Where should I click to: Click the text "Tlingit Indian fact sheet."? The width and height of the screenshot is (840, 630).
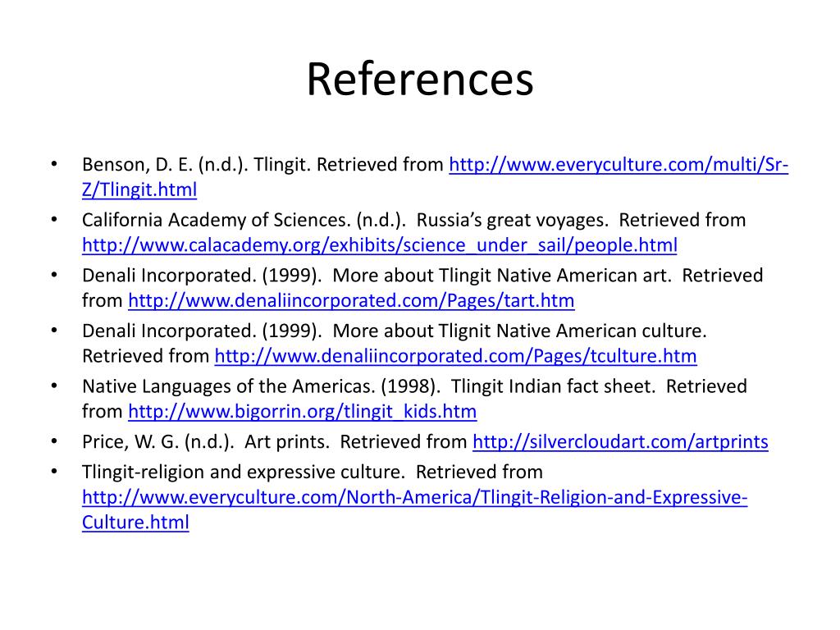pos(554,386)
